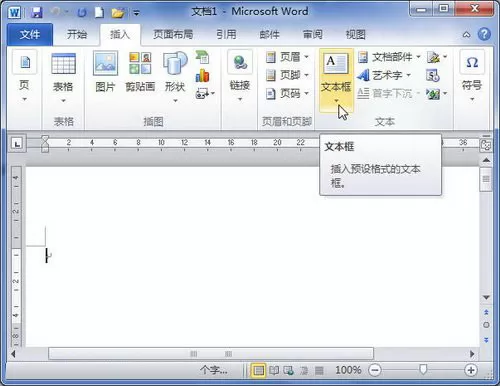The height and width of the screenshot is (386, 500).
Task: Click the vertical scrollbar thumb
Action: [x=486, y=179]
